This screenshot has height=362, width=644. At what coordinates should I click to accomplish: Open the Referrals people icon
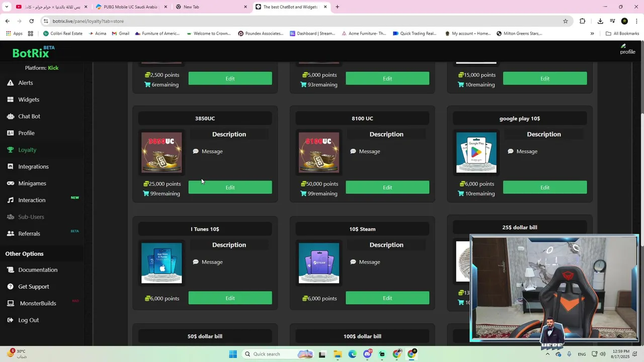pyautogui.click(x=10, y=234)
